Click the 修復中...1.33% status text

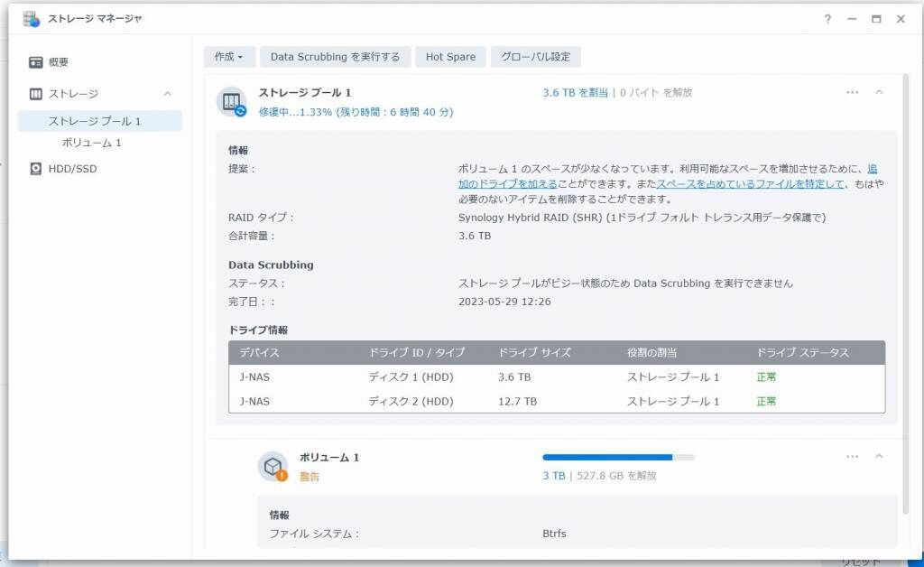[356, 112]
